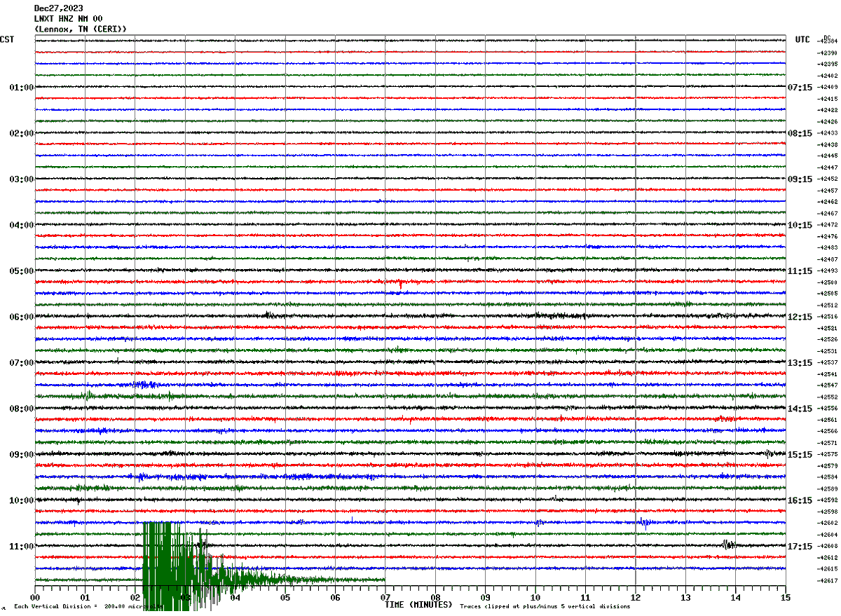Image resolution: width=841 pixels, height=616 pixels.
Task: Click the DC offset value '-42592'
Action: (x=828, y=500)
